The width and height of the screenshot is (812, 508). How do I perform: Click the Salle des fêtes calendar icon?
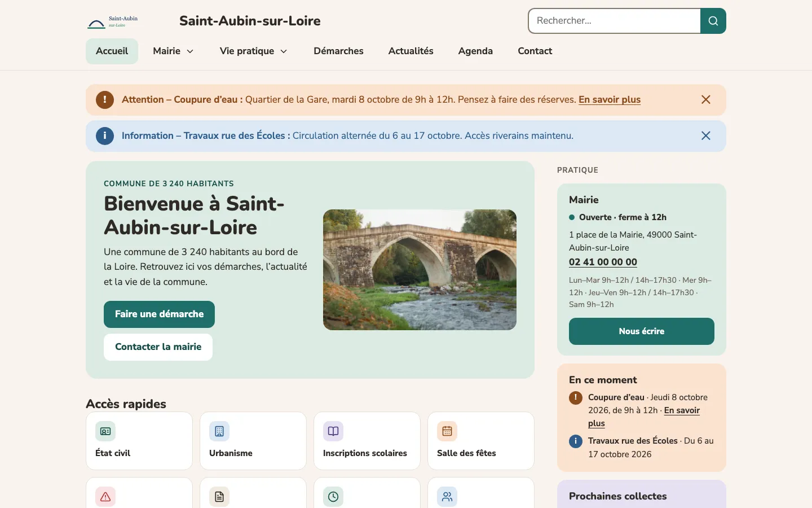coord(447,431)
